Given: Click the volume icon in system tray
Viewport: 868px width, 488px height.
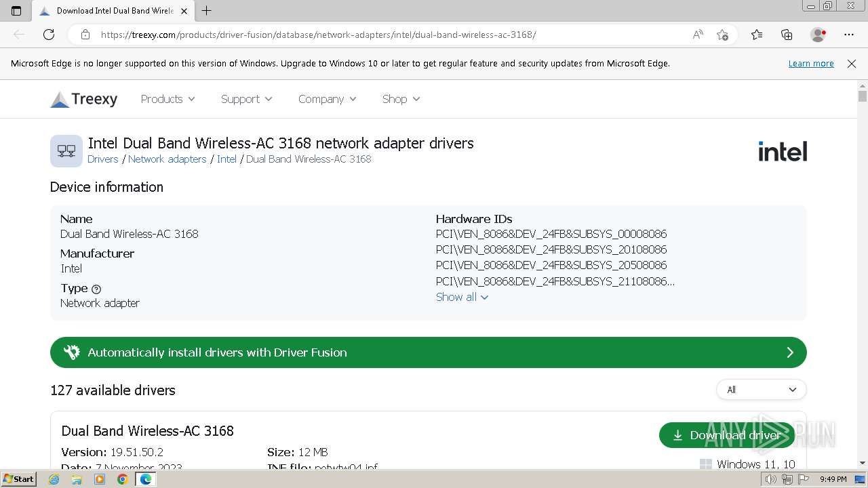Looking at the screenshot, I should coord(771,479).
